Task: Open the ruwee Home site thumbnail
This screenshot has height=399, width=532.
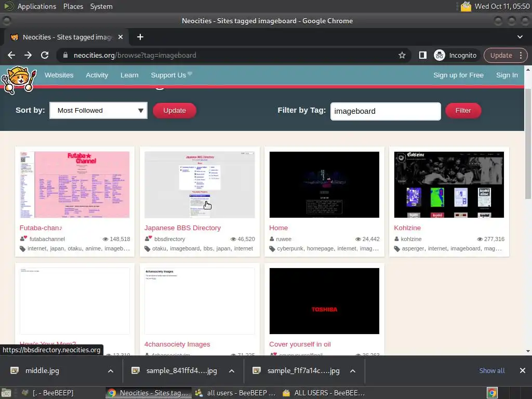Action: (324, 184)
